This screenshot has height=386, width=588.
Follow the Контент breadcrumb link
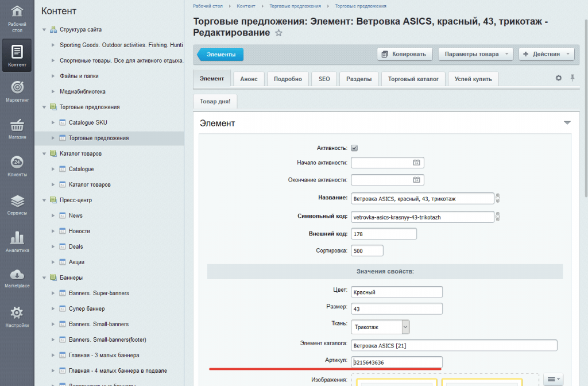pos(246,6)
